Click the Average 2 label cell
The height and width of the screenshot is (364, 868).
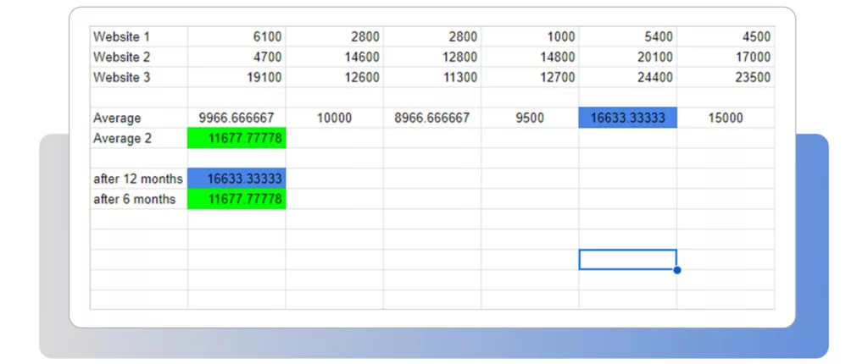[138, 138]
